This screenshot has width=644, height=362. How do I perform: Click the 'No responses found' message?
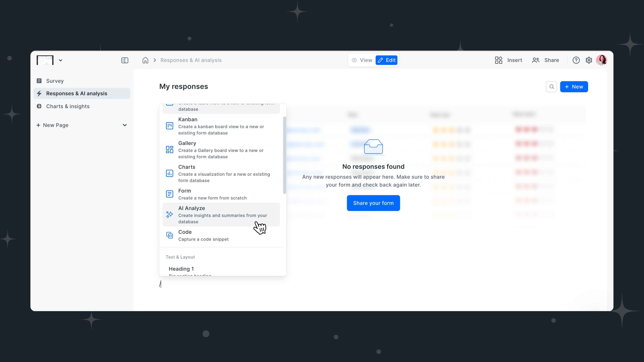coord(373,166)
